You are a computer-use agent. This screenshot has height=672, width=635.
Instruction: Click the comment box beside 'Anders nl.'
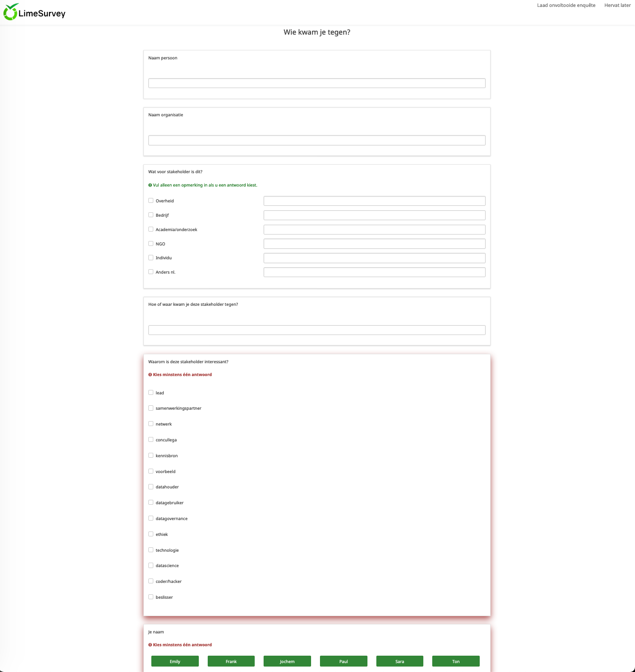coord(374,272)
